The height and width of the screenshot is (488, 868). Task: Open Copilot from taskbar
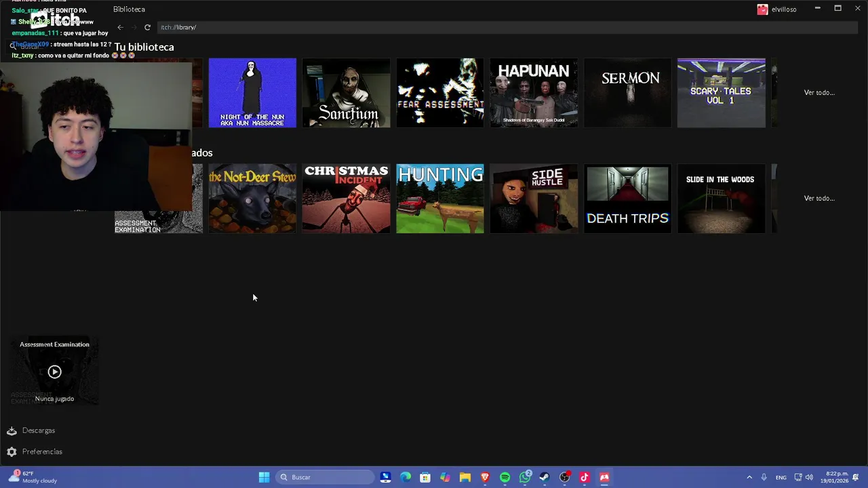coord(446,477)
